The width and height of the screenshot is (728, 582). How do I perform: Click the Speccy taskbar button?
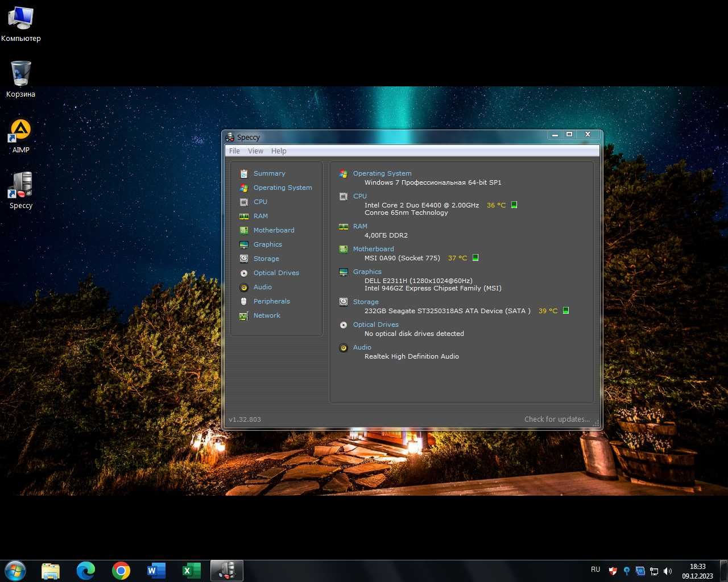click(x=227, y=571)
